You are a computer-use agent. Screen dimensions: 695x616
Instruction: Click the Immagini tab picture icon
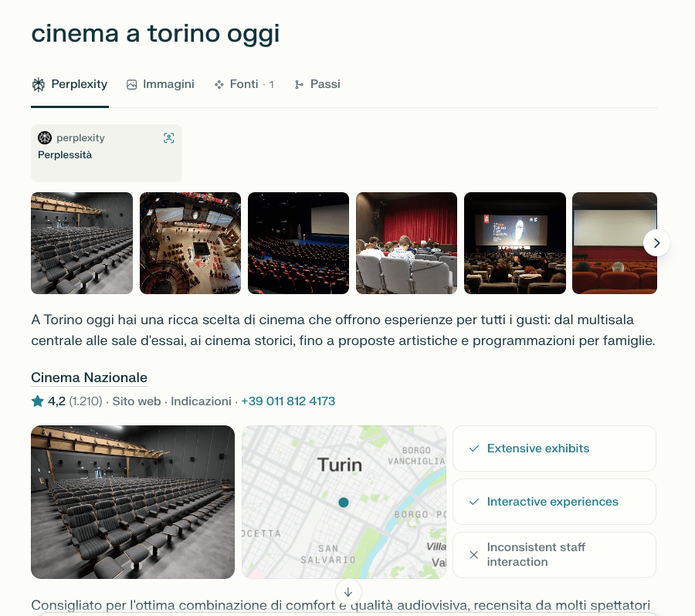(x=132, y=84)
